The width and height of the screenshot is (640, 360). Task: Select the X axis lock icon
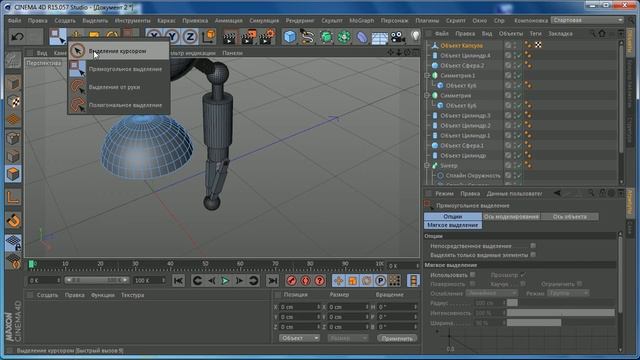click(x=153, y=37)
